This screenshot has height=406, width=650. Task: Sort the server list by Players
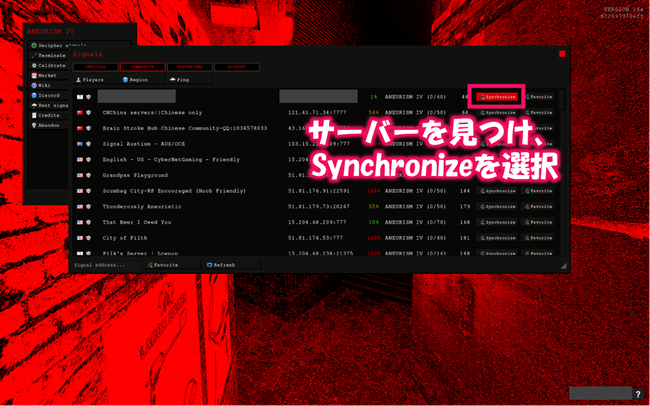(96, 80)
